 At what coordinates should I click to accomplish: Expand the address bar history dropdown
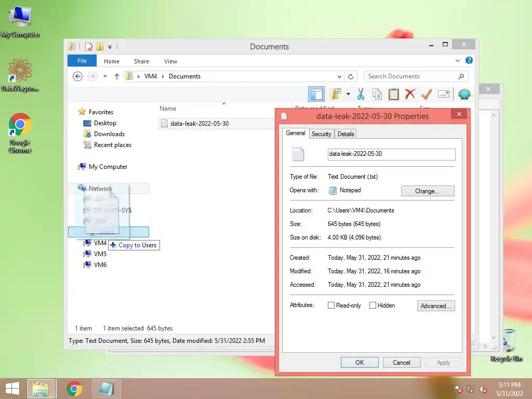[x=339, y=77]
